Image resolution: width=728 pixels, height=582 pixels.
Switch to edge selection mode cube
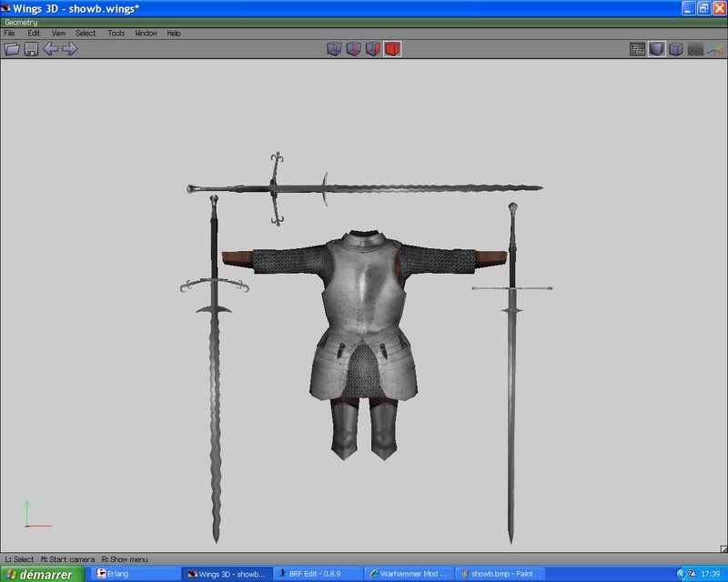pyautogui.click(x=354, y=48)
